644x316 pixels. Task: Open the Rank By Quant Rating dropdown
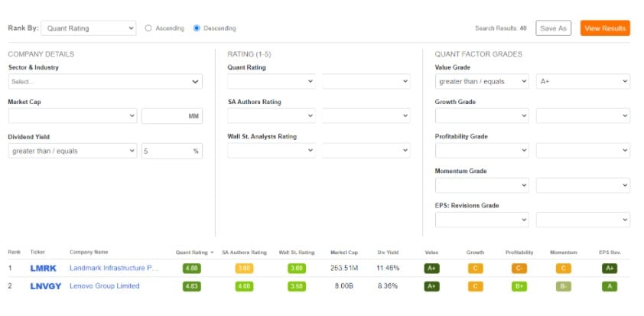pyautogui.click(x=88, y=28)
